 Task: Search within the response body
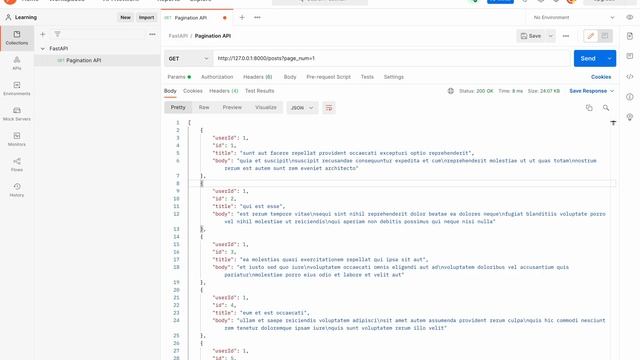coord(606,108)
